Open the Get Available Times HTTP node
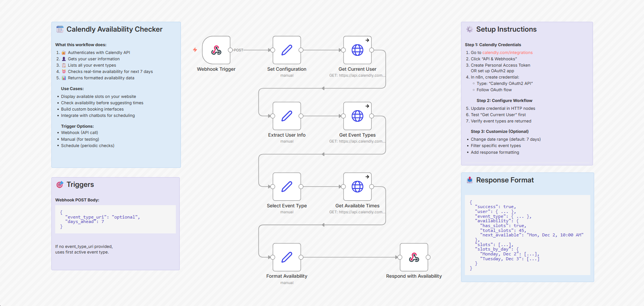 [x=357, y=187]
